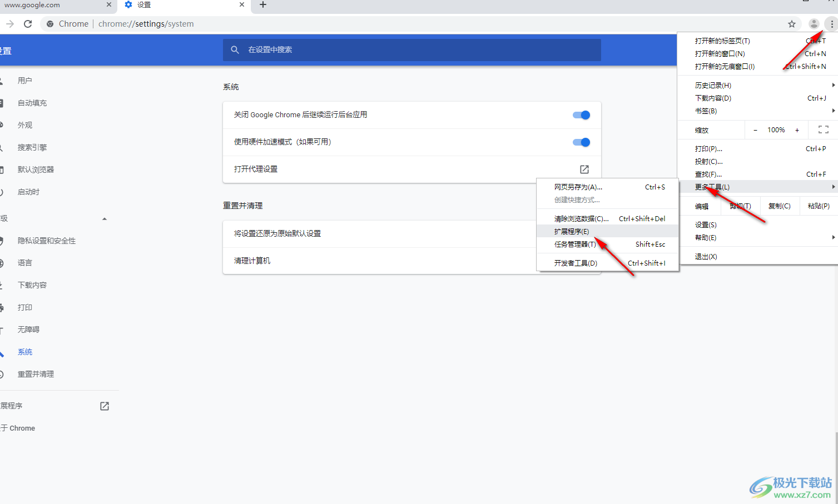838x504 pixels.
Task: Select 打开新的无痕窗口(I) menu item
Action: (x=757, y=66)
